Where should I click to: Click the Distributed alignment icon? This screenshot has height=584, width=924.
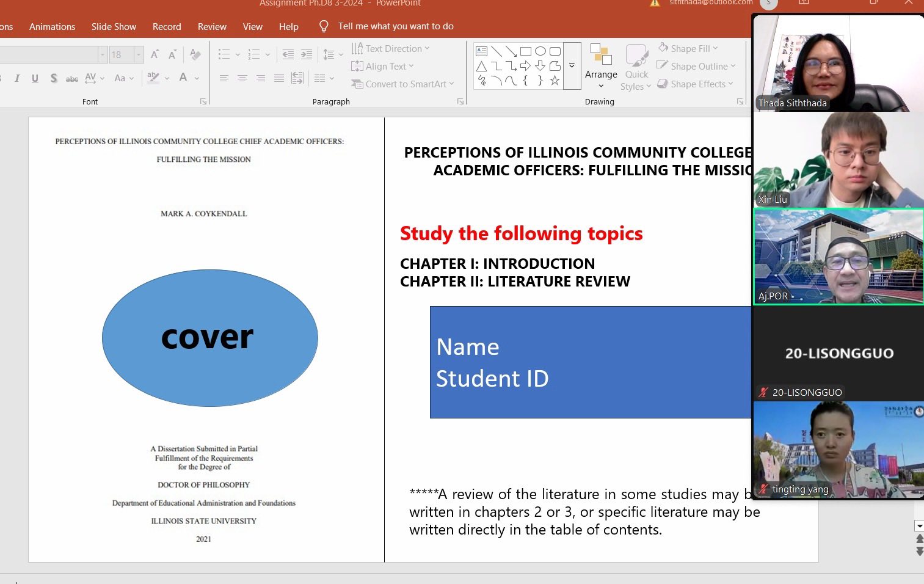tap(297, 78)
